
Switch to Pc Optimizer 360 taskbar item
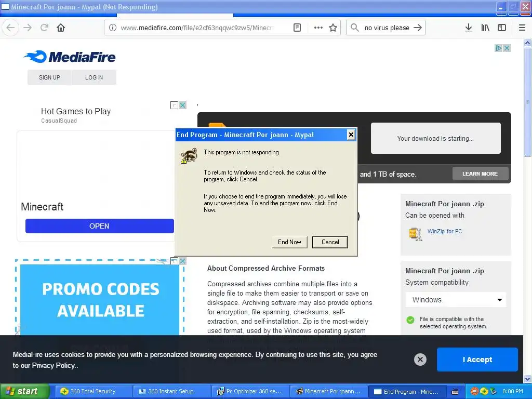tap(250, 391)
